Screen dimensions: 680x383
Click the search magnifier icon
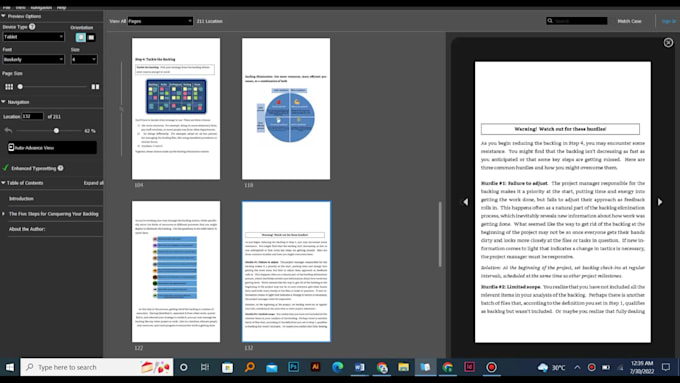(550, 21)
